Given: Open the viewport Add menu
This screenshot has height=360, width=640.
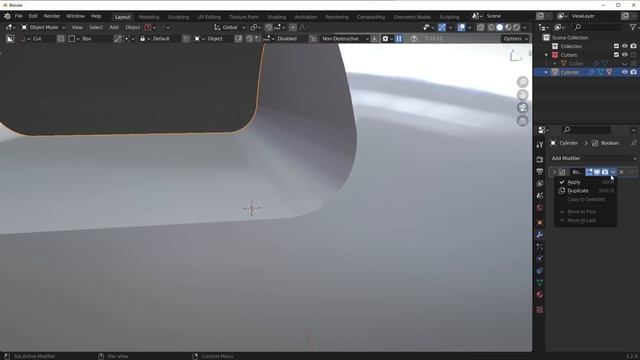Looking at the screenshot, I should click(114, 27).
